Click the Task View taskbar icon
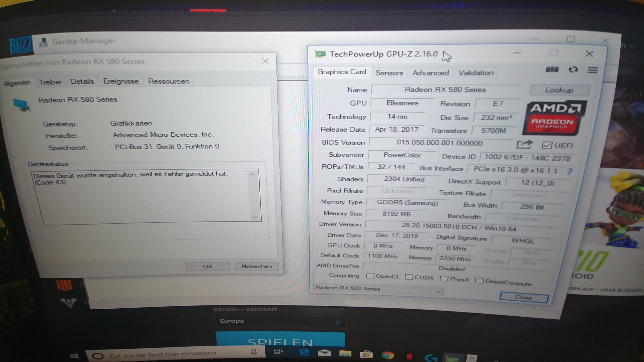 point(278,352)
